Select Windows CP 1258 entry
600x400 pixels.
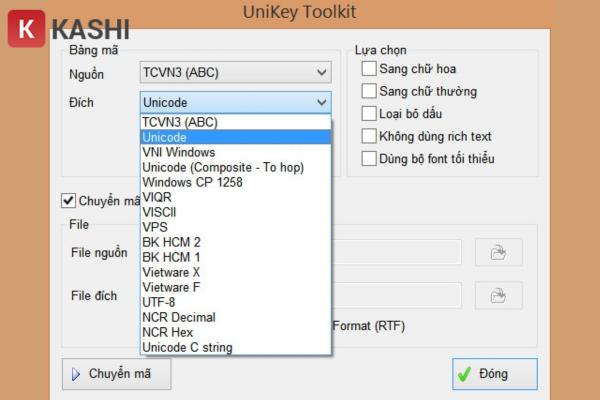192,182
